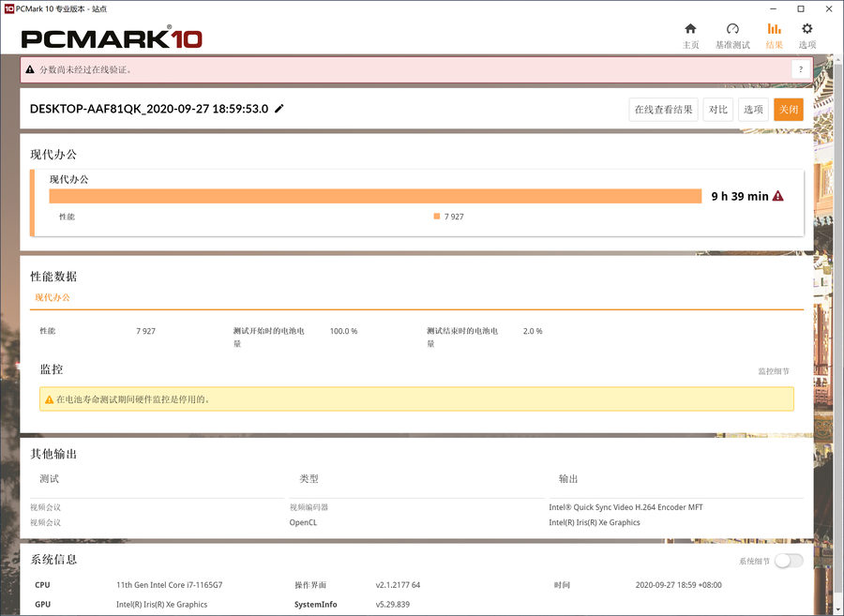Click the orange performance score bar
Screen dimensions: 844x616
click(x=375, y=196)
